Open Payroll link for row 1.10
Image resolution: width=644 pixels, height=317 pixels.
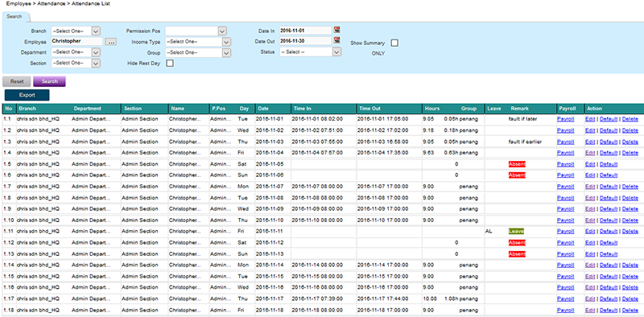point(566,220)
